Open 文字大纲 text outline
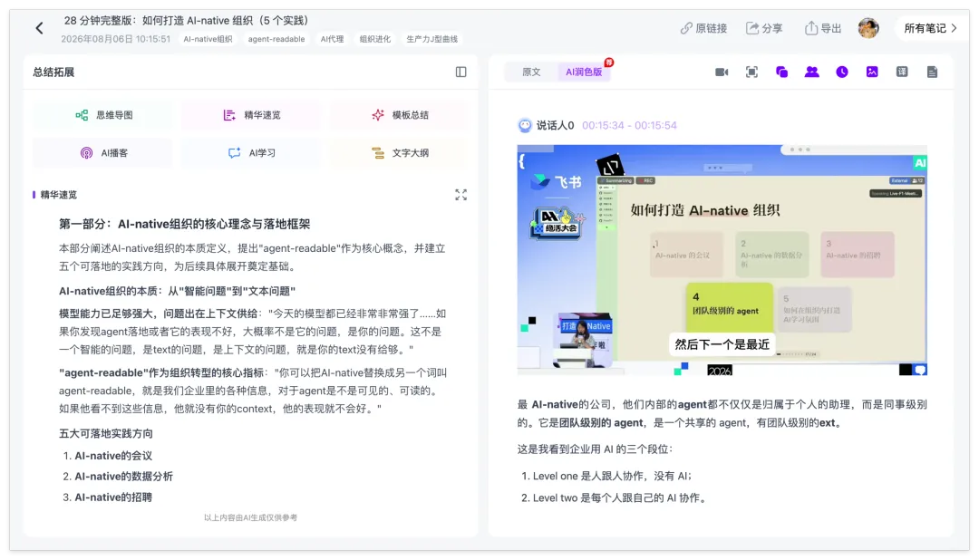Viewport: 979px width, 560px height. 399,153
